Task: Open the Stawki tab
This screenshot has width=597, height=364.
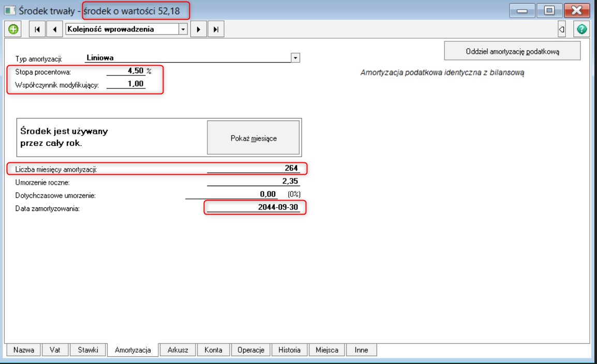Action: coord(88,350)
